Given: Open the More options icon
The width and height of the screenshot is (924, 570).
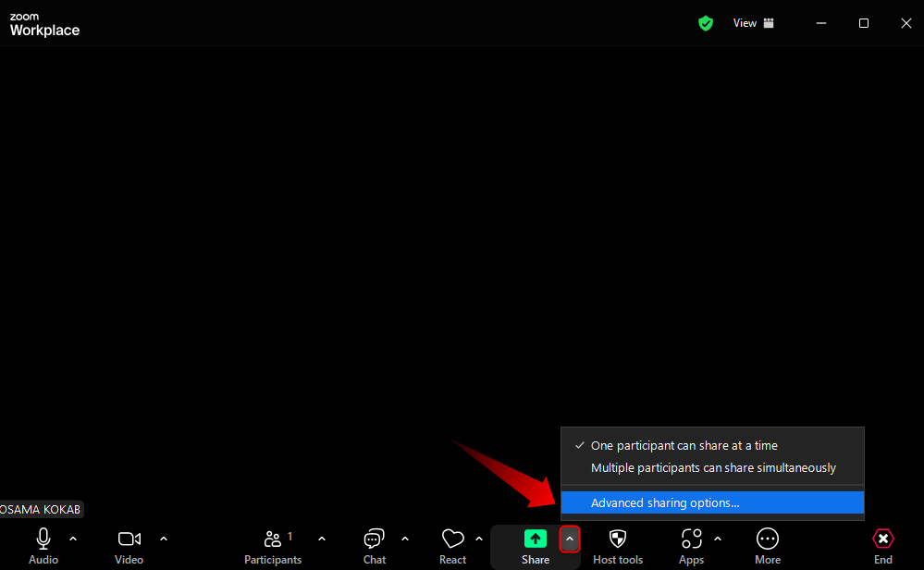Looking at the screenshot, I should coord(768,539).
